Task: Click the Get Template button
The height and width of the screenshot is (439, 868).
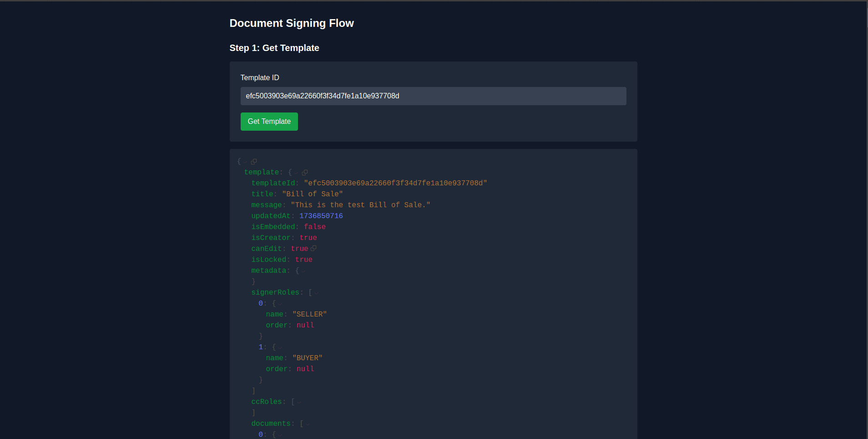Action: (269, 121)
